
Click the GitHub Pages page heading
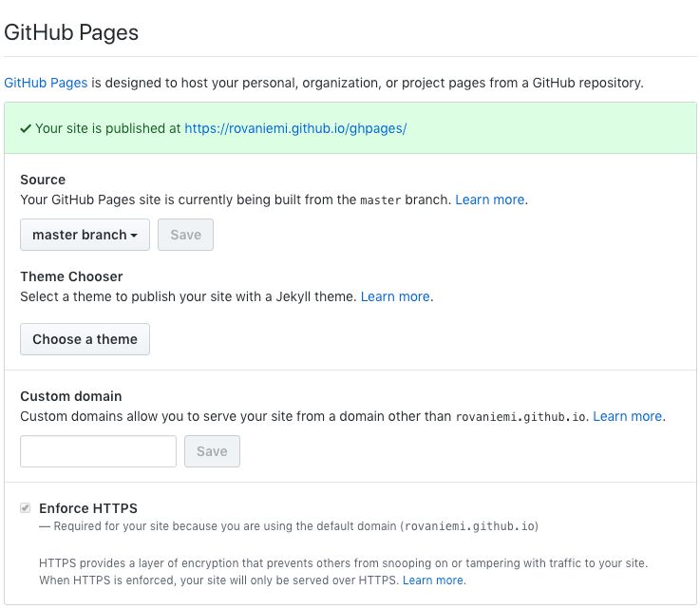71,32
